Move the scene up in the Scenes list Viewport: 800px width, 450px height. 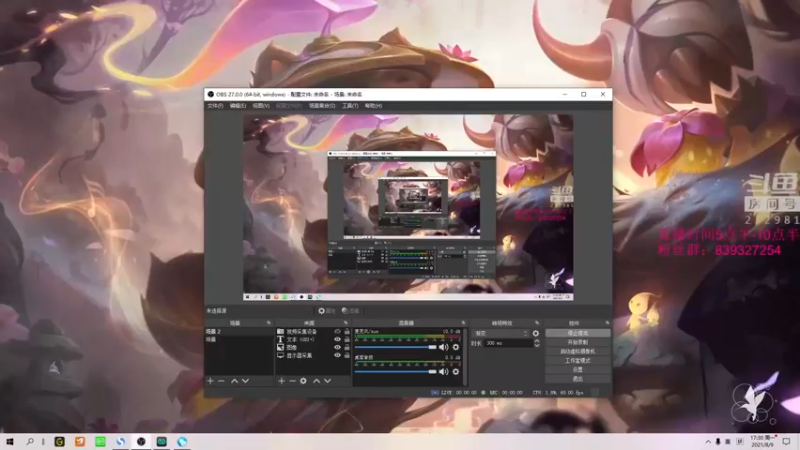(x=234, y=381)
